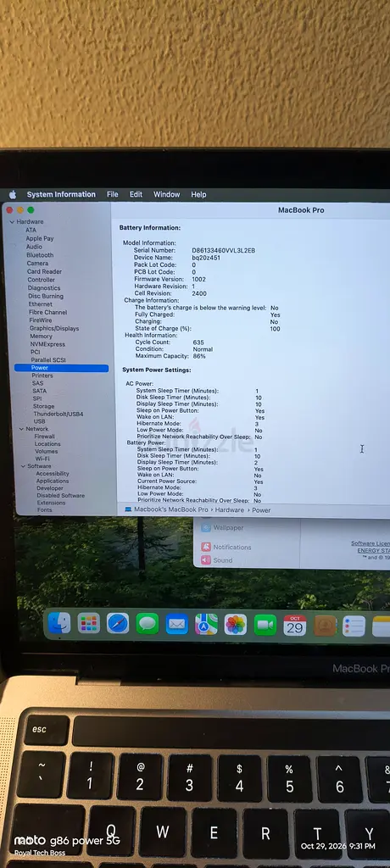Select Locations under Network
The width and height of the screenshot is (390, 868).
coord(47,444)
